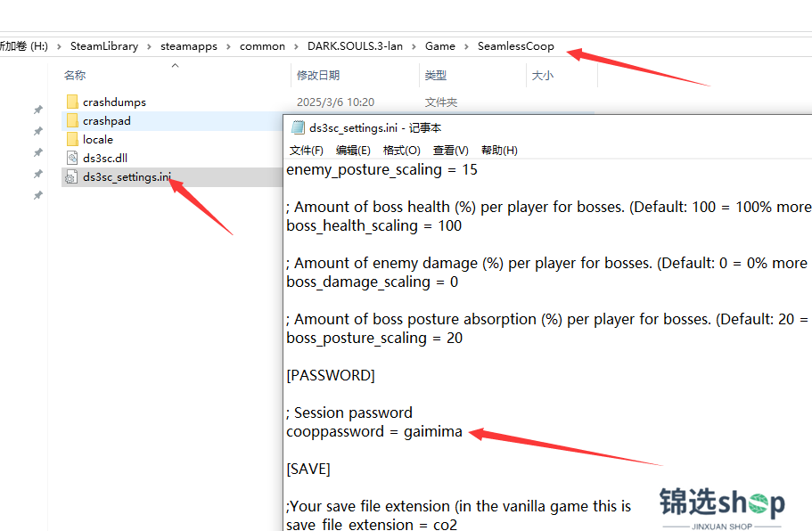Place cursor on boss_damage_scaling = 0 line
Viewport: 812px width, 531px height.
372,282
